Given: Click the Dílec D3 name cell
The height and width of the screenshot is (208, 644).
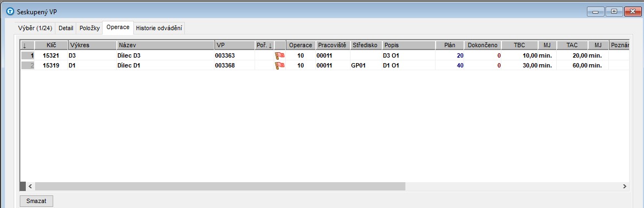Looking at the screenshot, I should point(166,55).
